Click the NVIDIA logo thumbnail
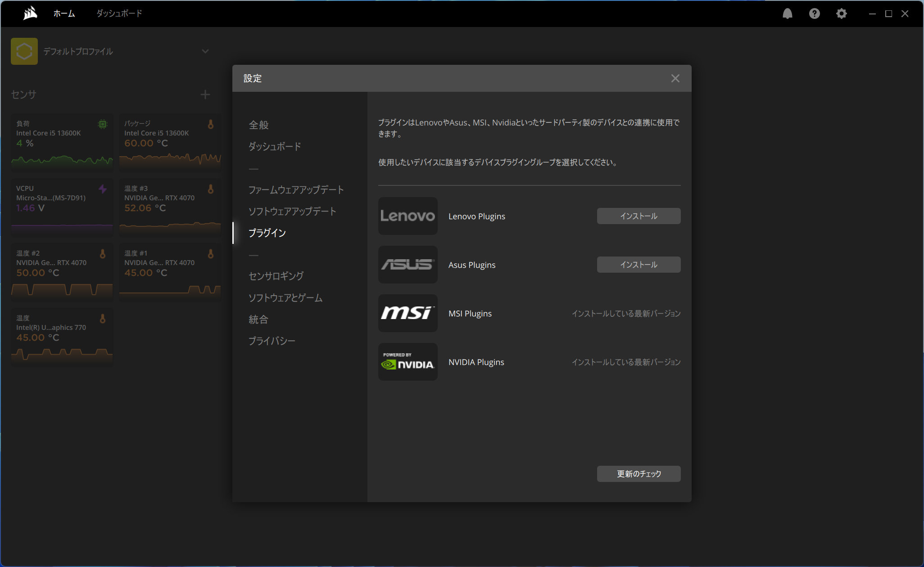 pos(408,362)
